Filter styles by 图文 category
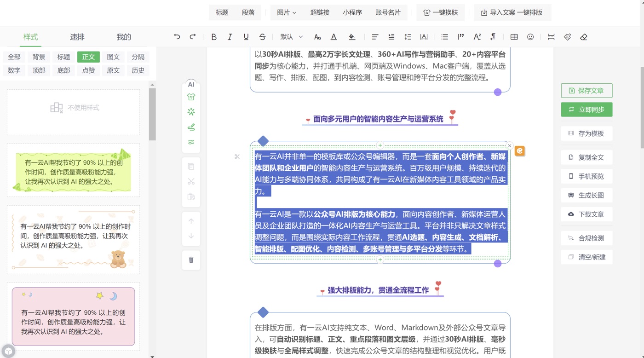 [113, 57]
